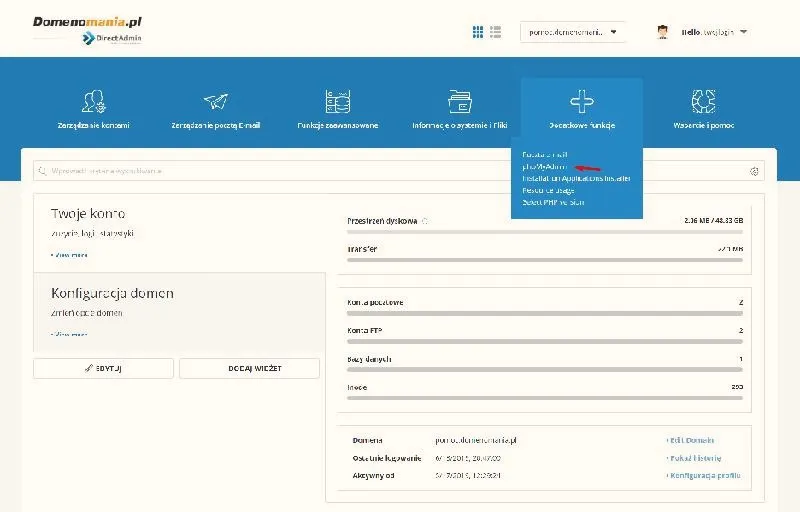The width and height of the screenshot is (800, 512).
Task: Open support and help lifebuoy icon
Action: tap(704, 101)
